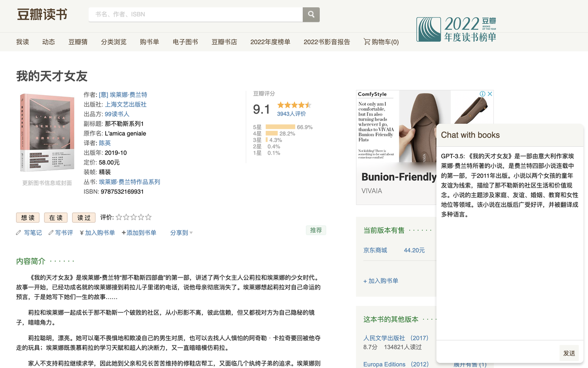The image size is (588, 368).
Task: Click the chat message input area
Action: pos(498,352)
